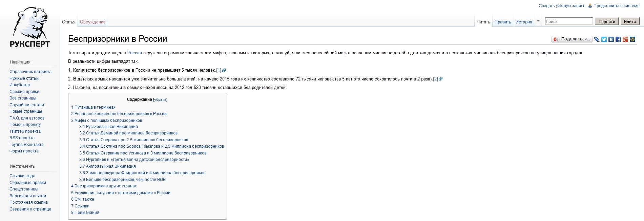
Task: Open Инкубатор sidebar link
Action: [20, 85]
